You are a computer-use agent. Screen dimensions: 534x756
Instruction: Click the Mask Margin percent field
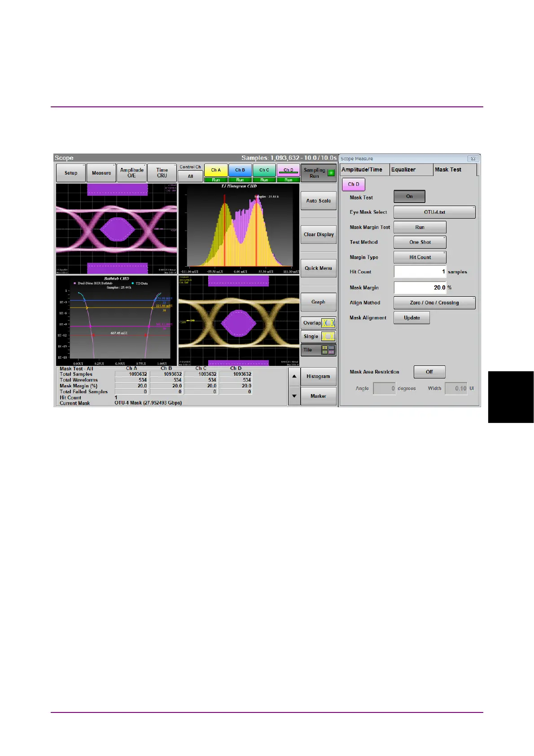pyautogui.click(x=420, y=287)
